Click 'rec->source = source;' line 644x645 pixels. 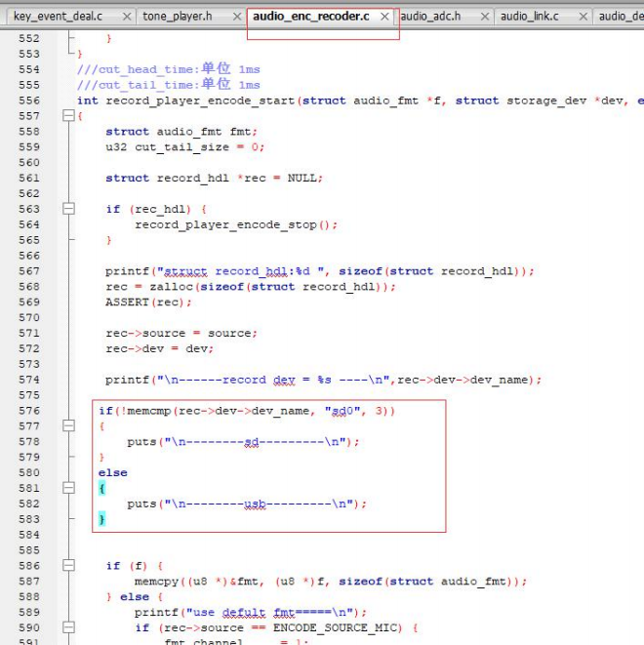pyautogui.click(x=181, y=333)
